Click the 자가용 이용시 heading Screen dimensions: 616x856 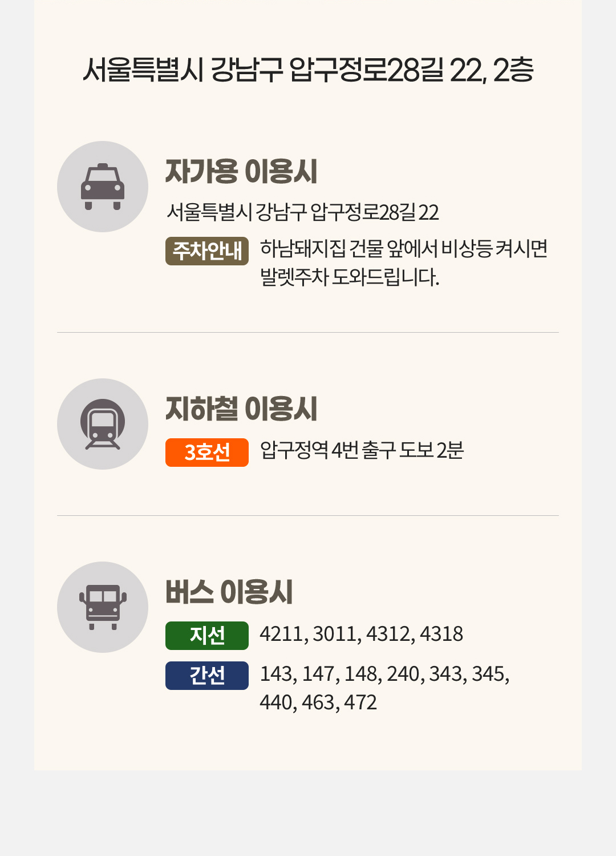pos(241,171)
